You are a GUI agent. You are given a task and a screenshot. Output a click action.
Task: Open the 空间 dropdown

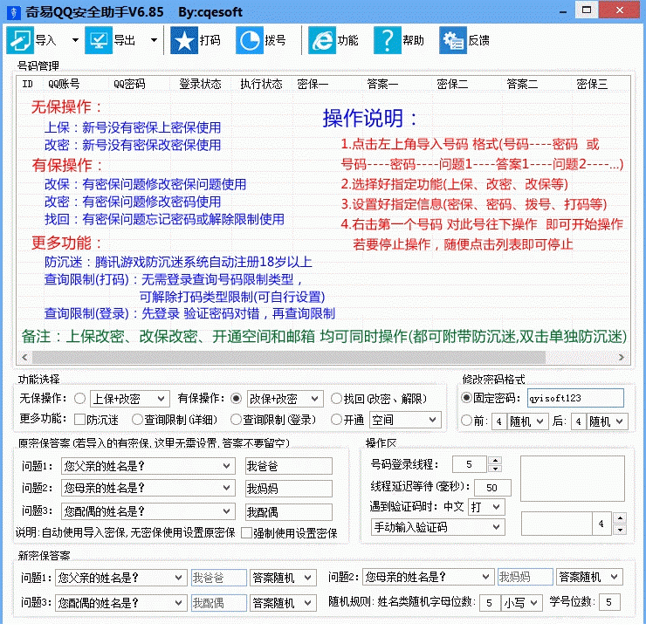[405, 420]
